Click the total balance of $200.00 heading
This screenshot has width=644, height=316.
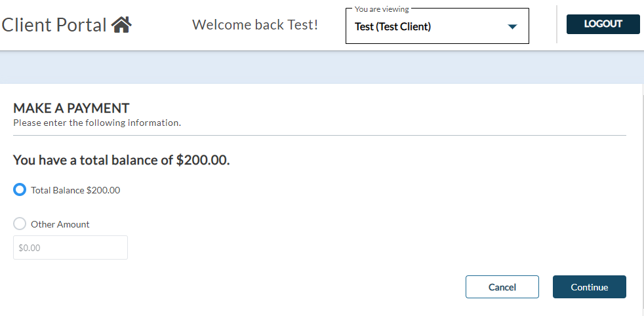click(x=121, y=160)
